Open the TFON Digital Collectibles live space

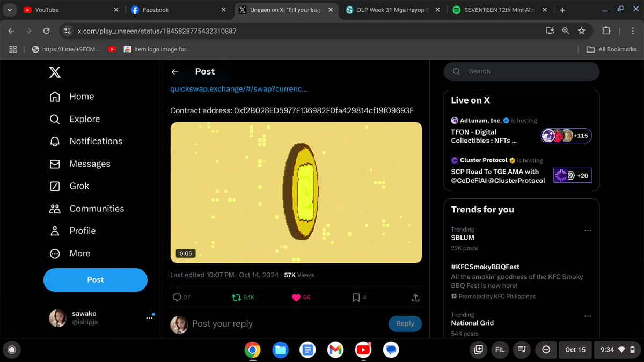tap(521, 130)
